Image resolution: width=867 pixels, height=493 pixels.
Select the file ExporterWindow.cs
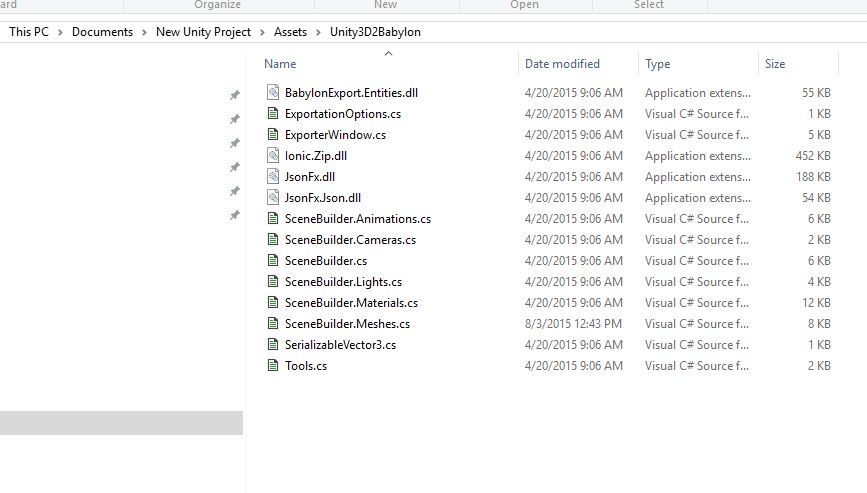click(x=335, y=135)
